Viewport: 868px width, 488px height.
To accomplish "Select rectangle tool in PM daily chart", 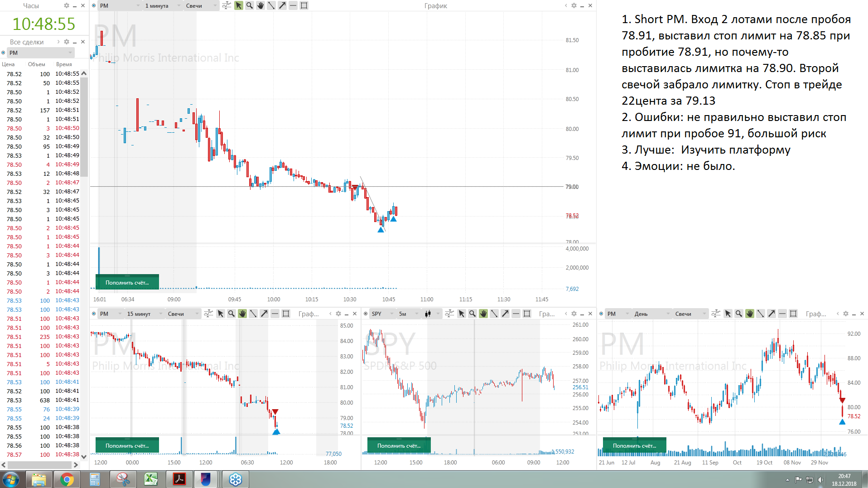I will [x=793, y=314].
